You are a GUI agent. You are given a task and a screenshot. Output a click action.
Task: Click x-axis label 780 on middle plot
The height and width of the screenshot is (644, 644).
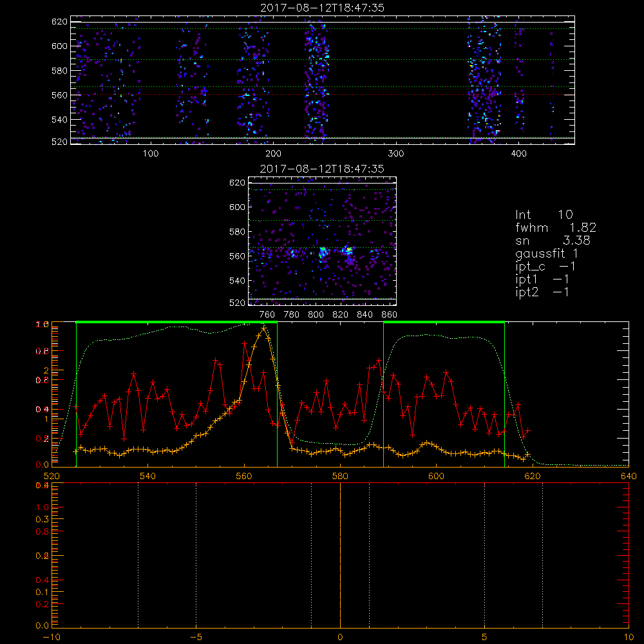pos(292,315)
